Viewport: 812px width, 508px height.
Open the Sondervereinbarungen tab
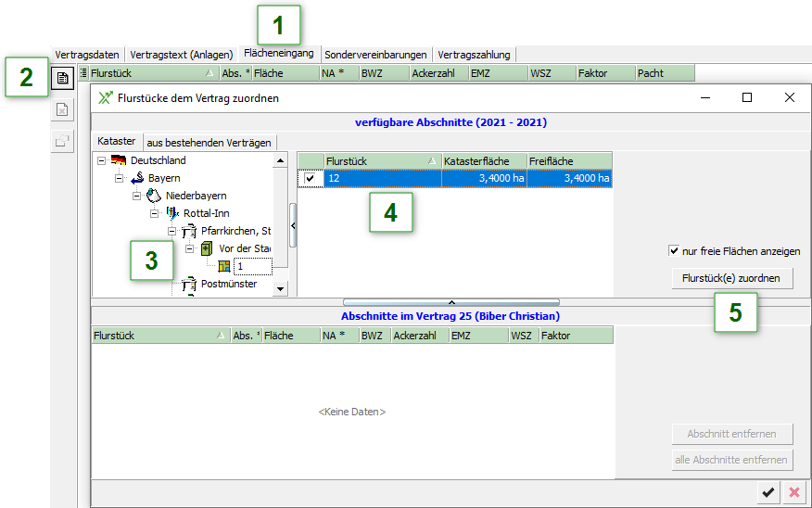point(375,55)
